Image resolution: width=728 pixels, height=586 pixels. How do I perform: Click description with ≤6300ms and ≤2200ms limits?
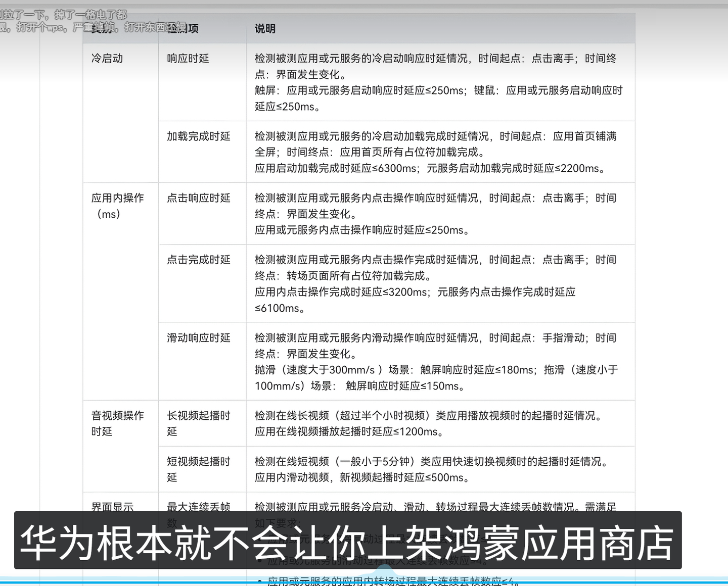click(440, 152)
